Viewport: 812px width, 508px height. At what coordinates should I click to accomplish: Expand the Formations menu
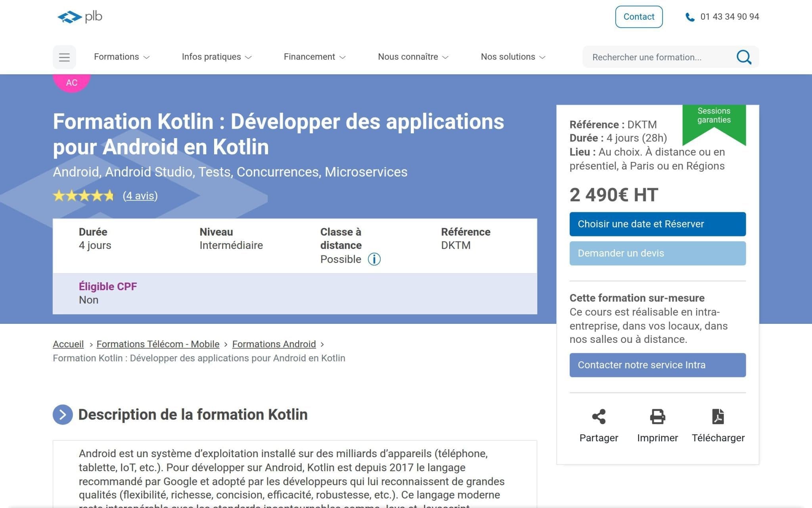[122, 57]
